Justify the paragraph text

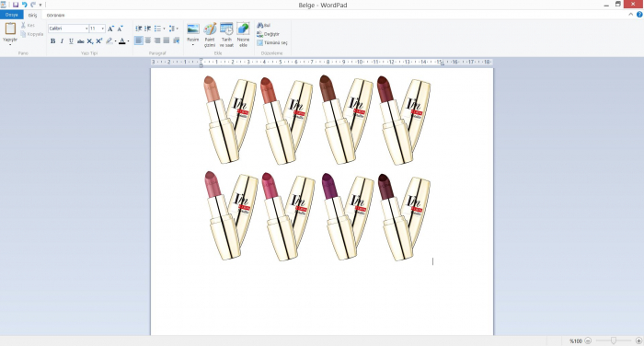pyautogui.click(x=167, y=40)
